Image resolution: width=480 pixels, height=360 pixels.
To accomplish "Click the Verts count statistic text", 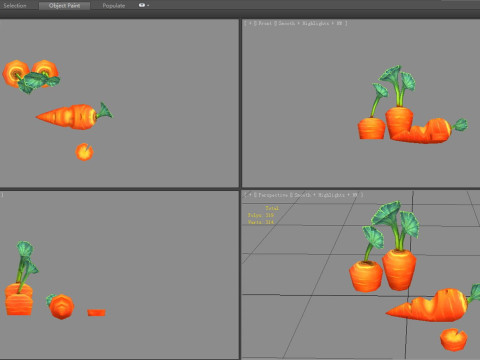I will tap(261, 222).
